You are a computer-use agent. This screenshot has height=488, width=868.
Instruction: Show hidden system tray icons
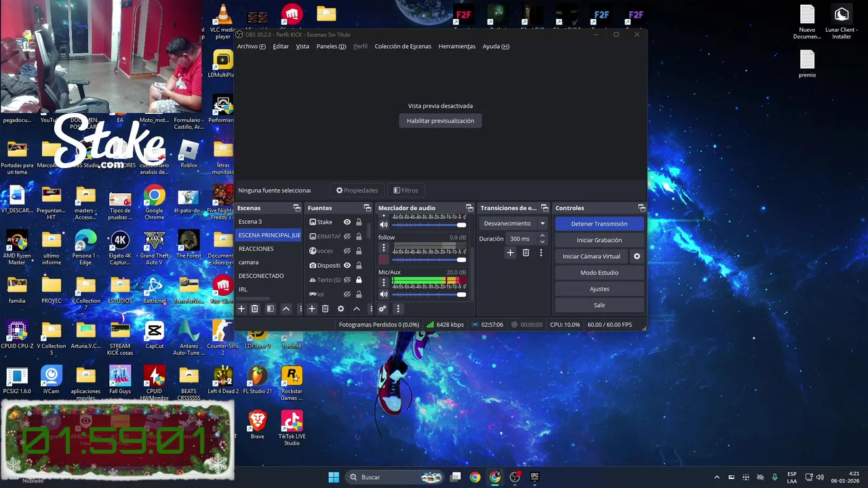tap(717, 477)
